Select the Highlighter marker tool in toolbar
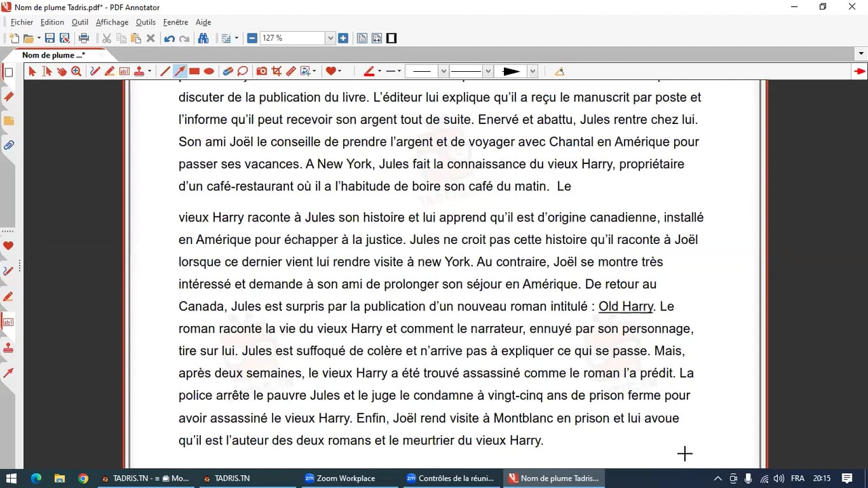Viewport: 868px width, 488px height. click(109, 71)
